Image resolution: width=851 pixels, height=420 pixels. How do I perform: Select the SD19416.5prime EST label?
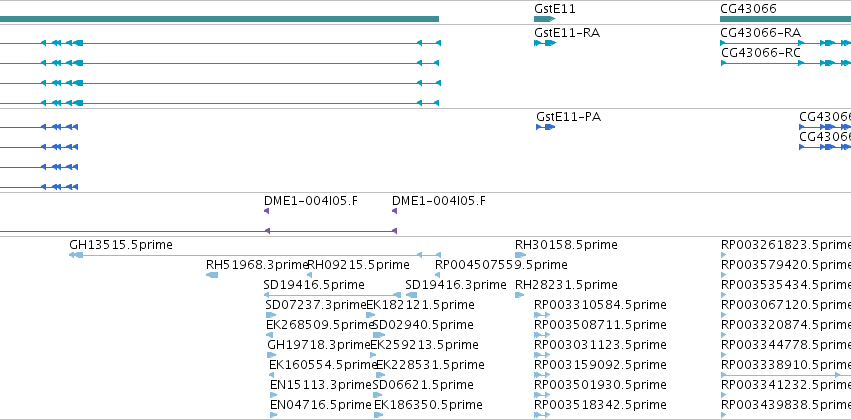314,285
